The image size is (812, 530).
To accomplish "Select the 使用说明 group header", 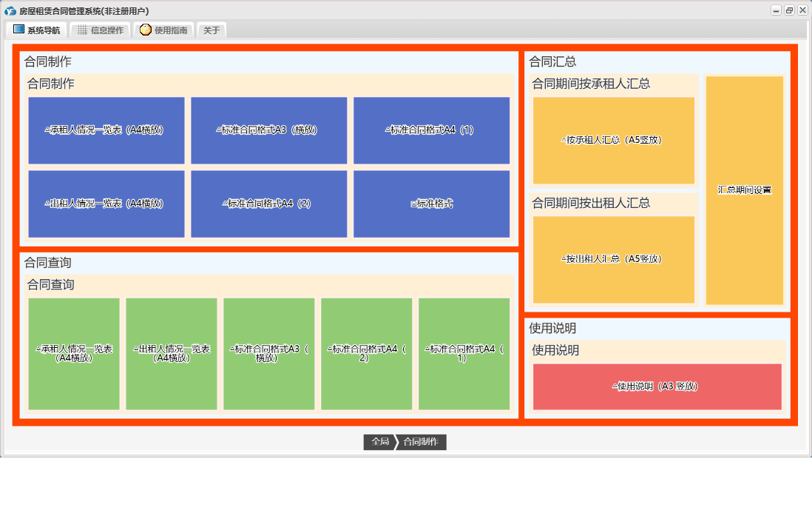I will click(552, 328).
